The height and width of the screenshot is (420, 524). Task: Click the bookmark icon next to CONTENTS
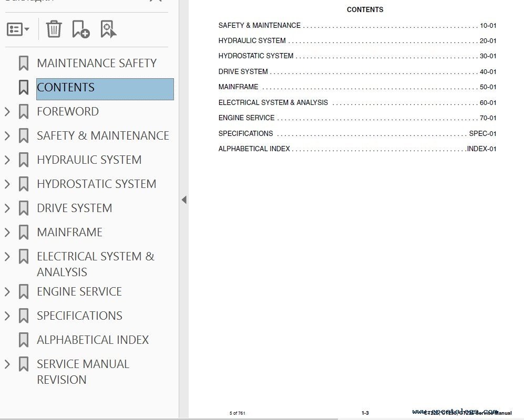tap(24, 88)
